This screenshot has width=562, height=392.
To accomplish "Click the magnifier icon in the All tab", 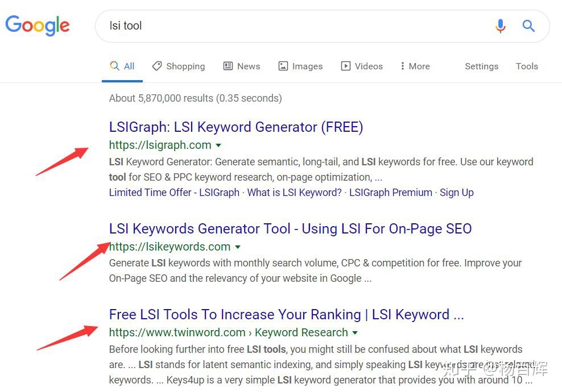I will [x=114, y=65].
